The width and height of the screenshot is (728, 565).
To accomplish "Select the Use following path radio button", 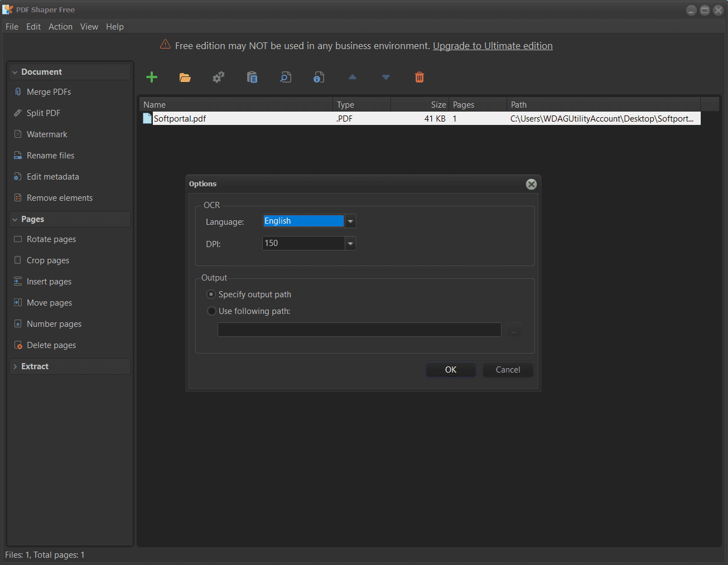I will coord(211,311).
